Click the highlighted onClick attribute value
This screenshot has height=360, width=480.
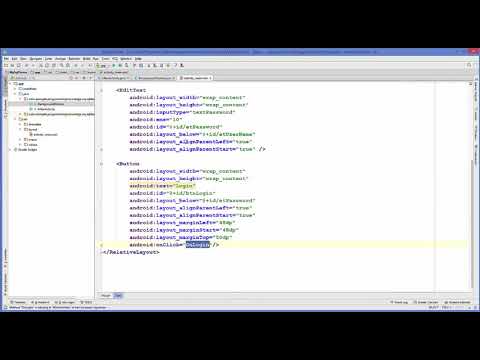pyautogui.click(x=198, y=245)
